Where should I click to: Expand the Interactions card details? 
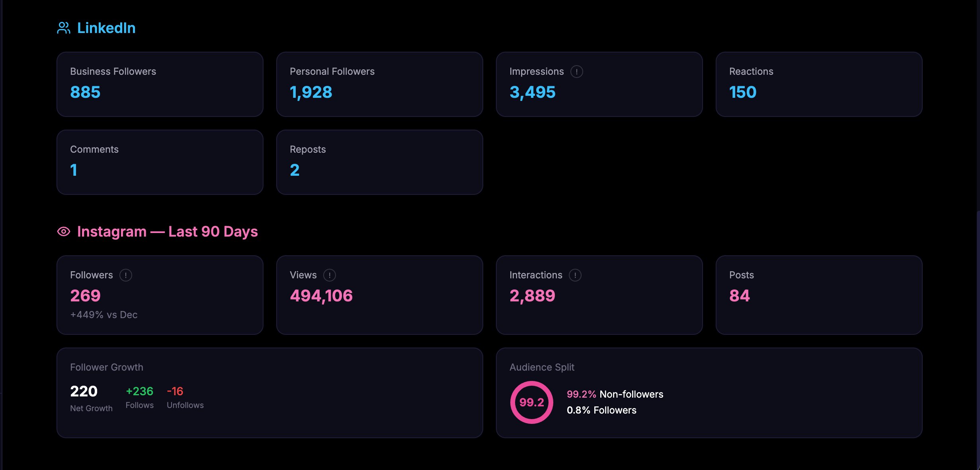[599, 295]
